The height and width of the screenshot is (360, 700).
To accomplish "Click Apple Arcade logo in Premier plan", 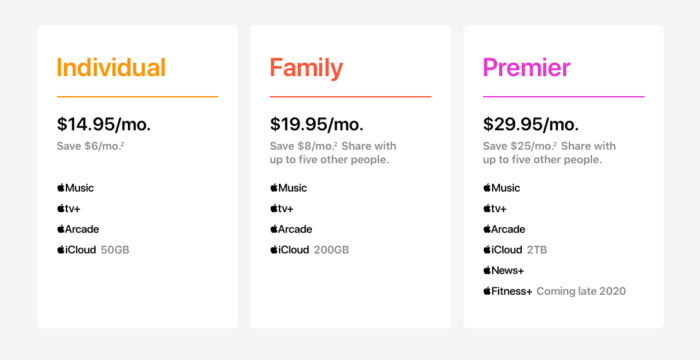I will [504, 229].
